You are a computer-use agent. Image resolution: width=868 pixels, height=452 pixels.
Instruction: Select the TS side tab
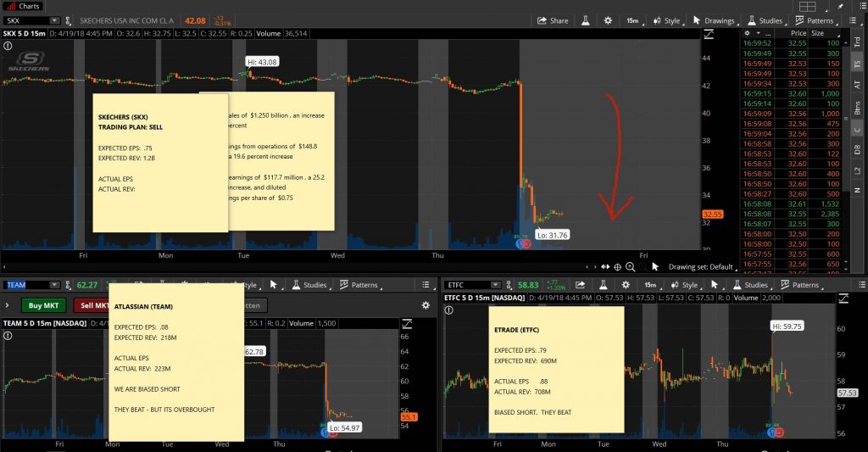tap(857, 64)
